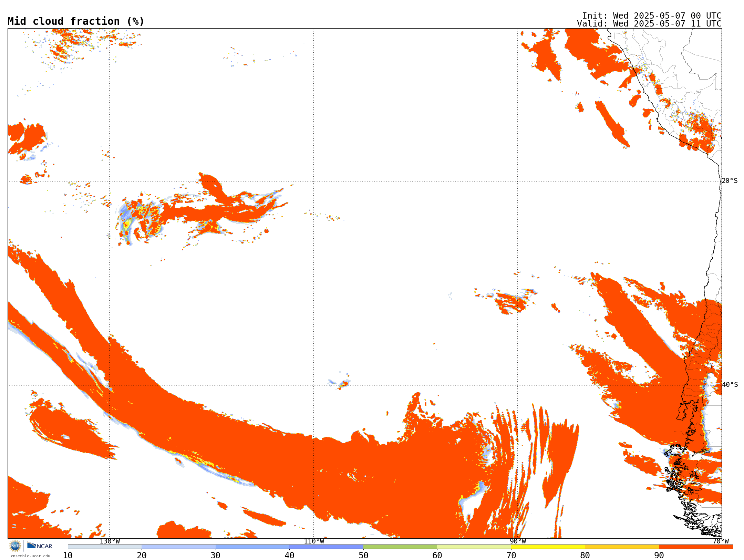Click the 90+ orange-red colorbar segment
Viewport: 744px width, 560px height.
click(x=696, y=547)
